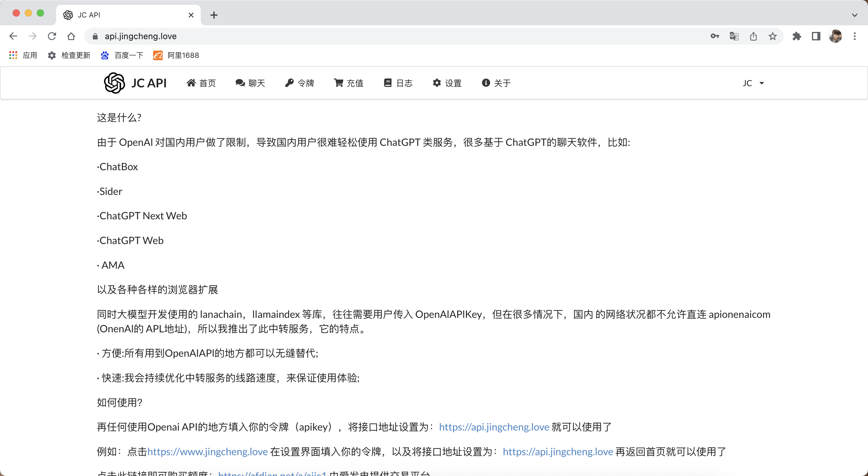Click the JC API OpenAI logo
The height and width of the screenshot is (476, 868).
tap(114, 83)
